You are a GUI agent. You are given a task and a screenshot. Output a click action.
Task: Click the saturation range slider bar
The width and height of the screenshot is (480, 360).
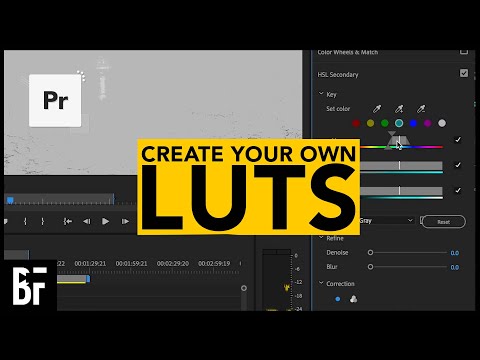coord(401,165)
